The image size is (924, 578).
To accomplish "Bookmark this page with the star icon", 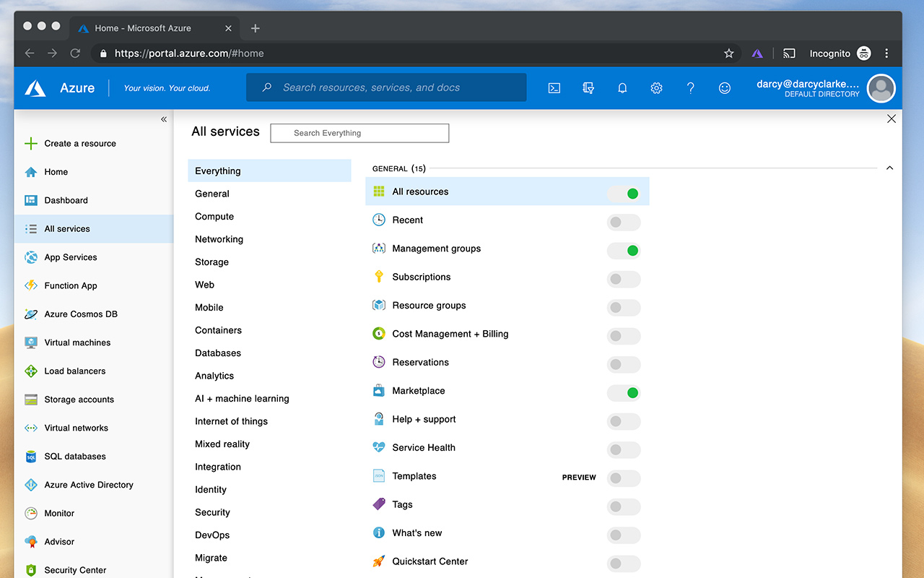I will pos(729,53).
